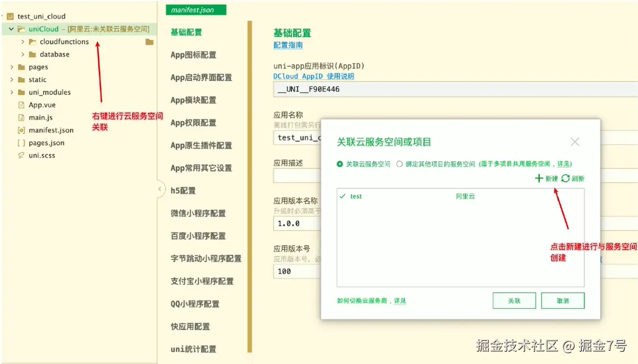Image resolution: width=638 pixels, height=364 pixels.
Task: Open the 配置指南 link
Action: point(288,45)
